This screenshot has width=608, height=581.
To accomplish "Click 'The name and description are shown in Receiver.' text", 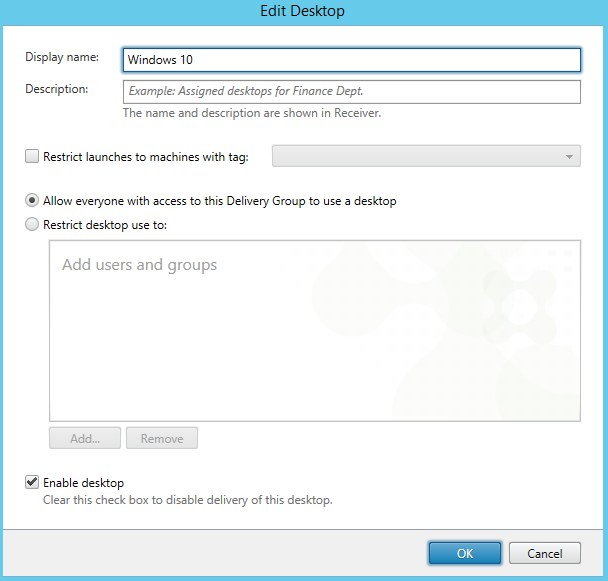I will tap(252, 113).
